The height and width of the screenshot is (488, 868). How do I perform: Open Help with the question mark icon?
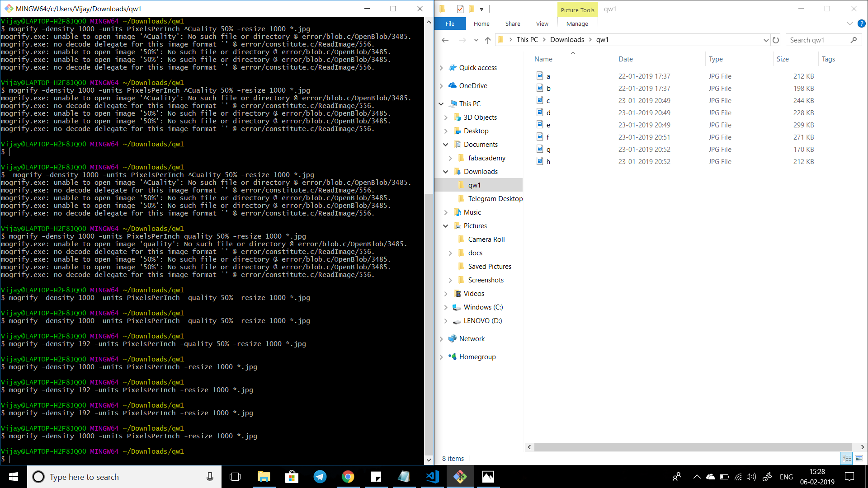click(862, 23)
